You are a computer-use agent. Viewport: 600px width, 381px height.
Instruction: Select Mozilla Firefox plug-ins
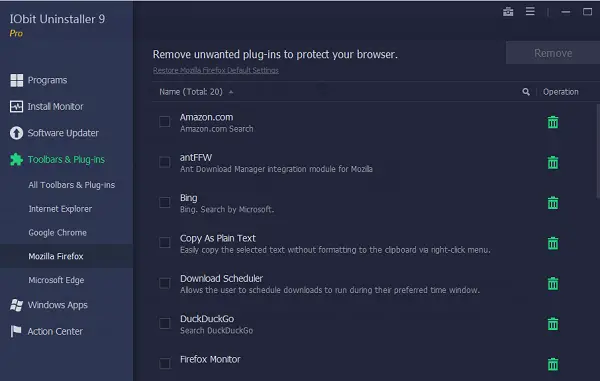56,256
